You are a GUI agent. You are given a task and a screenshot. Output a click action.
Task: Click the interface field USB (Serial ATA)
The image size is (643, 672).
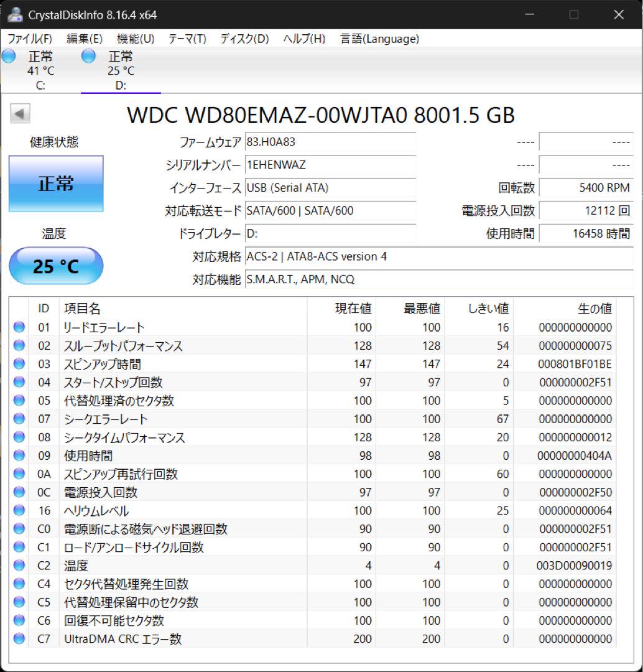coord(330,188)
